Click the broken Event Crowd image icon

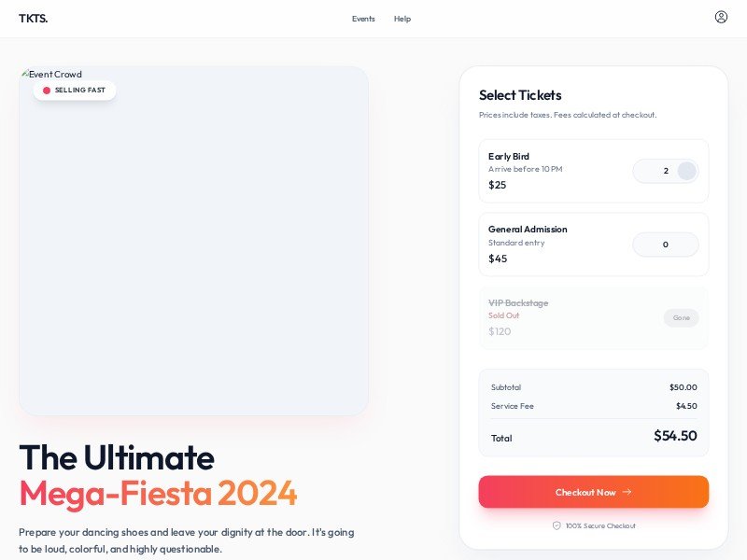coord(24,73)
